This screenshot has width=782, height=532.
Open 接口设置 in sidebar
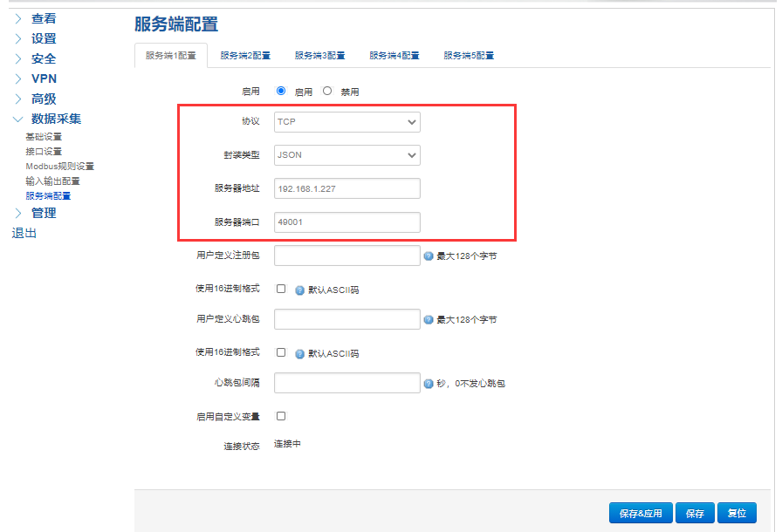click(x=44, y=152)
